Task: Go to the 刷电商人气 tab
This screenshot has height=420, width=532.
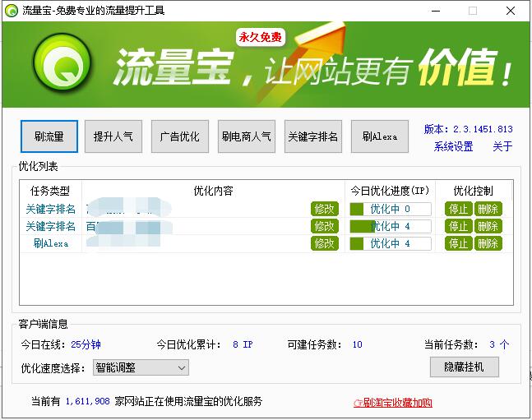Action: 247,136
